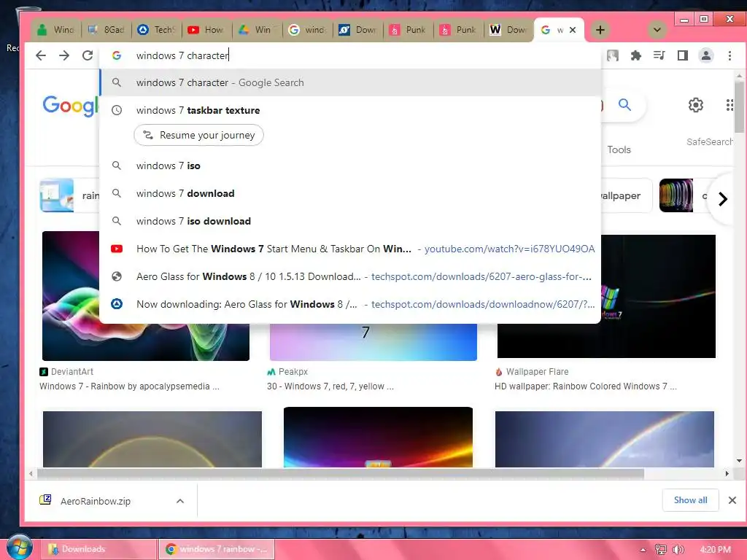Go forward with the forward arrow

64,55
